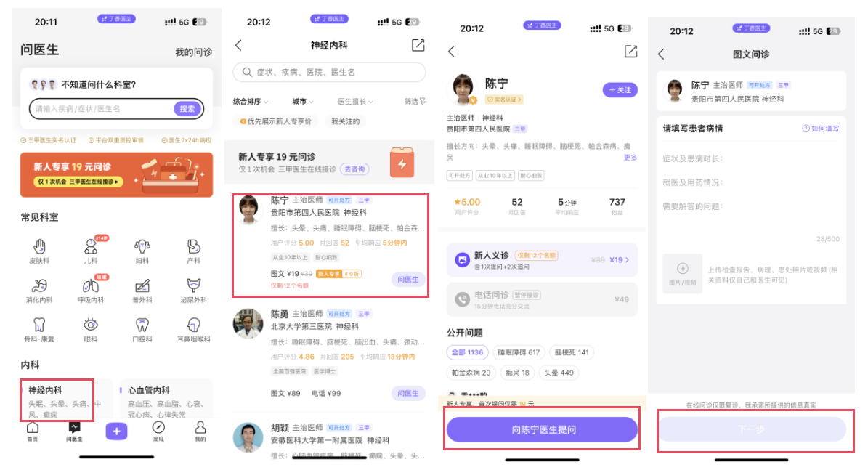The image size is (868, 470).
Task: Open the 儿科 department icon
Action: tap(91, 247)
